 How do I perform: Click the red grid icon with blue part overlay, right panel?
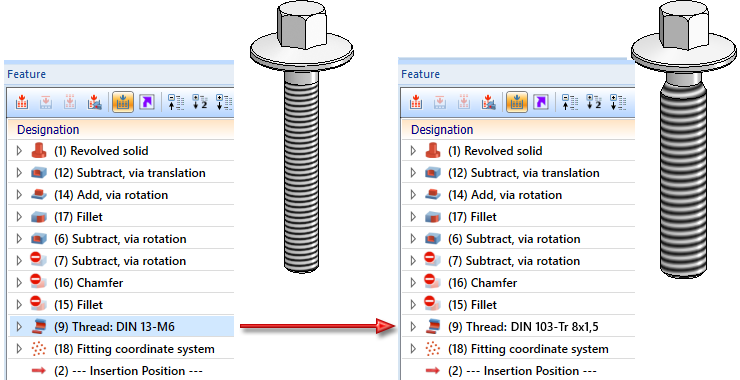[489, 102]
